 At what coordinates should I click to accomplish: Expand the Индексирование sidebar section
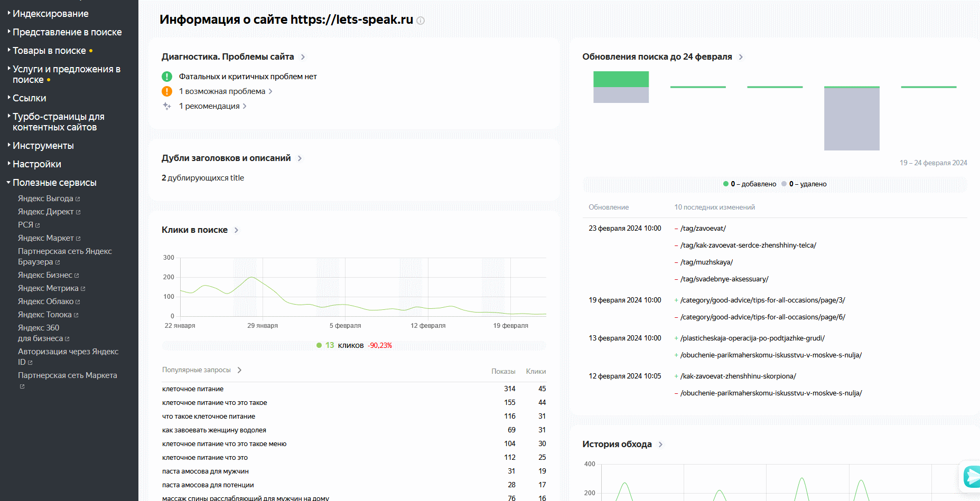pyautogui.click(x=51, y=14)
